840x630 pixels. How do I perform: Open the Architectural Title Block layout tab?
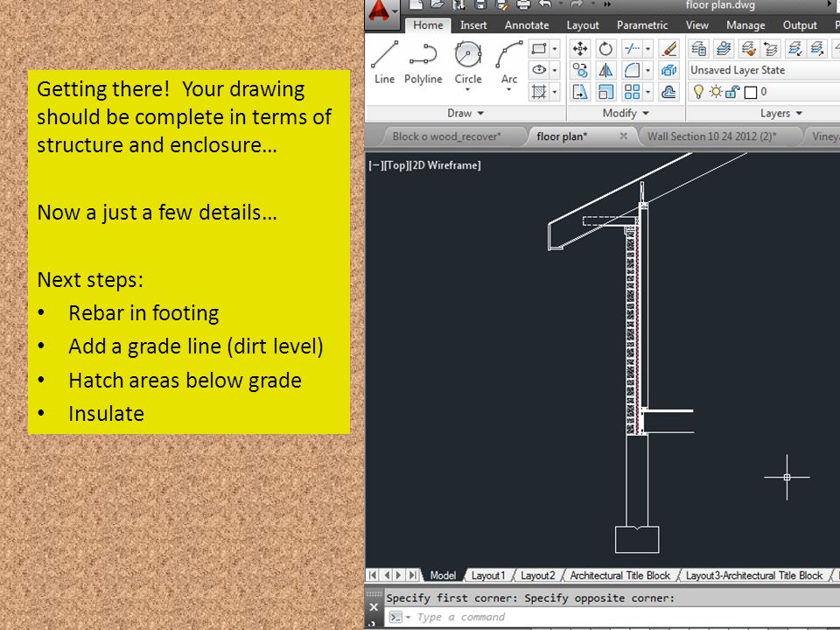pyautogui.click(x=619, y=576)
